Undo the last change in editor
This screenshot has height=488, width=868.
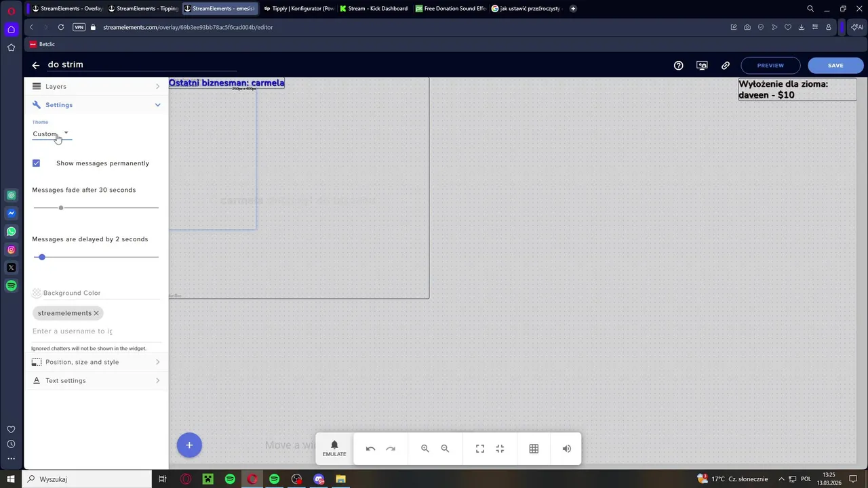(x=370, y=449)
